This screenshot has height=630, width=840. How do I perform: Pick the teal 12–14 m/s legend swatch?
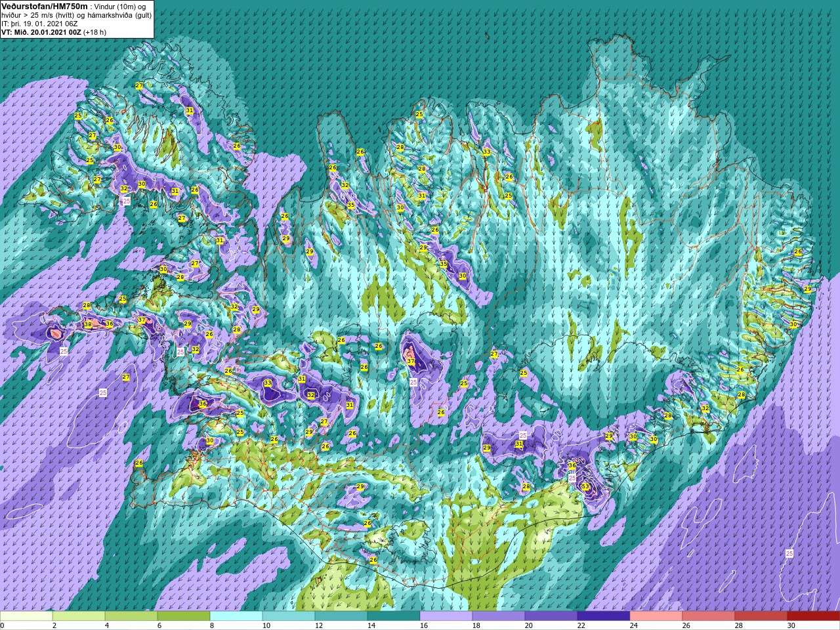(x=341, y=616)
